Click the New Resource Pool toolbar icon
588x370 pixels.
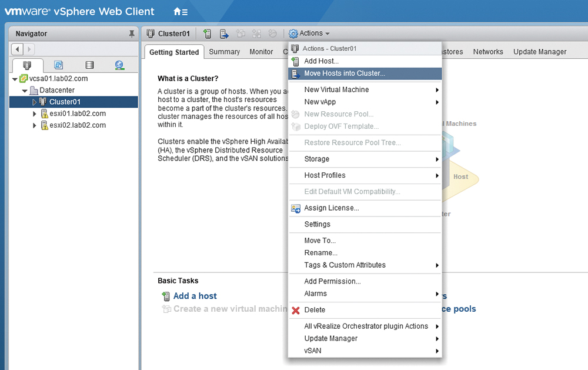273,34
